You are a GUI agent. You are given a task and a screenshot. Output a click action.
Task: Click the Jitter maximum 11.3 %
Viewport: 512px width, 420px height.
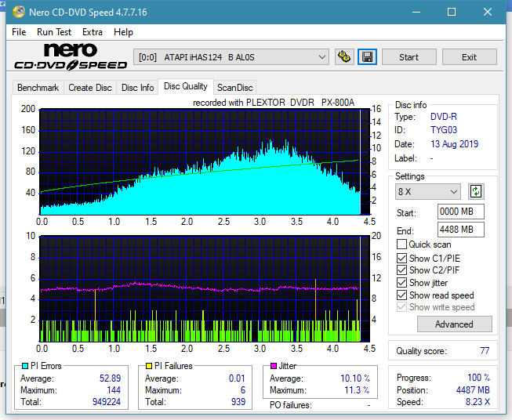pyautogui.click(x=357, y=390)
